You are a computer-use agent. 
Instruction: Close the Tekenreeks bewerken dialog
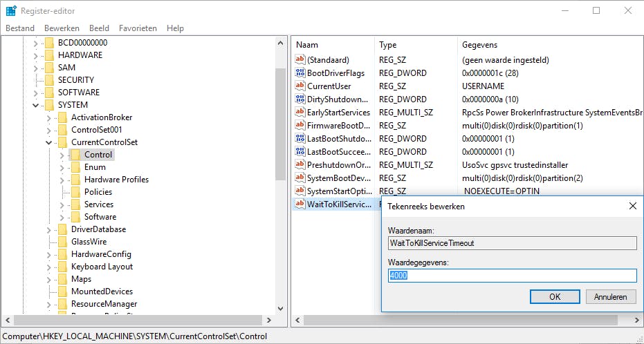[x=632, y=207]
